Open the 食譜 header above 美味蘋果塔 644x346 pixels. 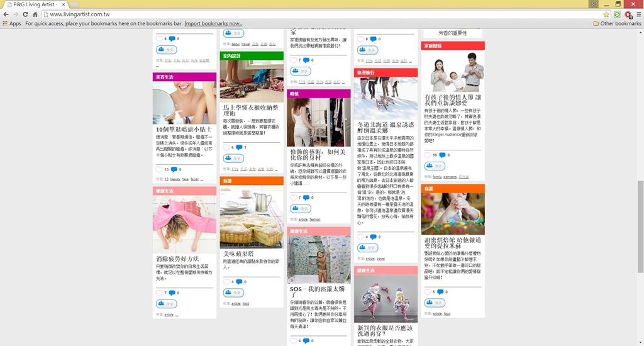point(252,181)
